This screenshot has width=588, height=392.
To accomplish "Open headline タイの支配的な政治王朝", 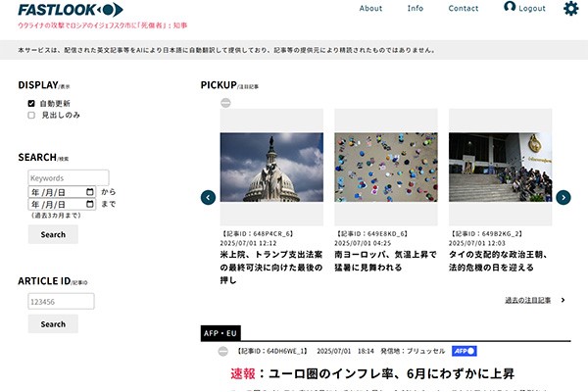I will [x=498, y=261].
